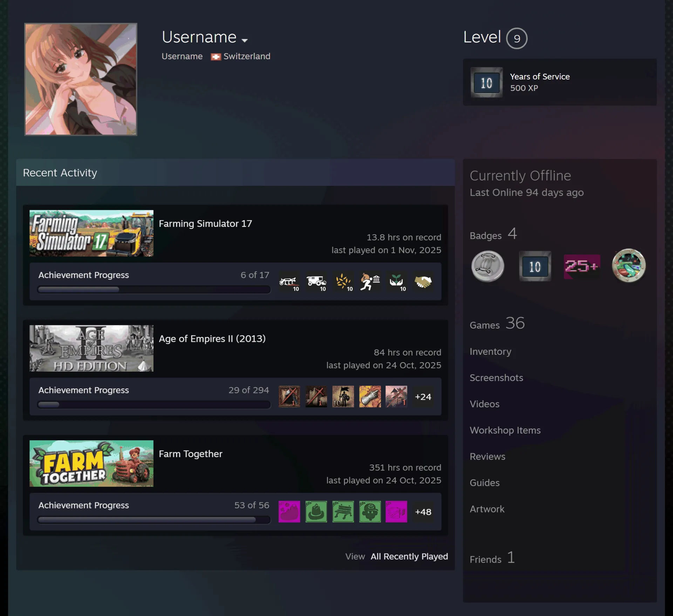
Task: Click the harvester achievement icon in Farming Simulator 17
Action: tap(316, 282)
